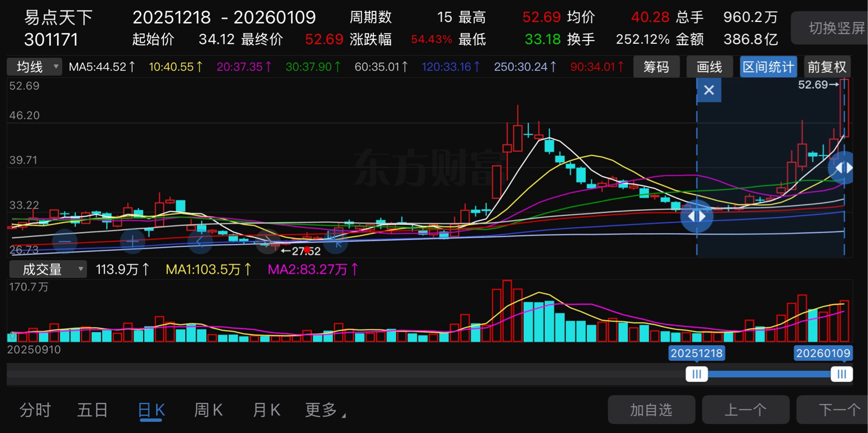Screen dimensions: 868x433
Task: Click the 60:35.01 moving average
Action: (382, 67)
